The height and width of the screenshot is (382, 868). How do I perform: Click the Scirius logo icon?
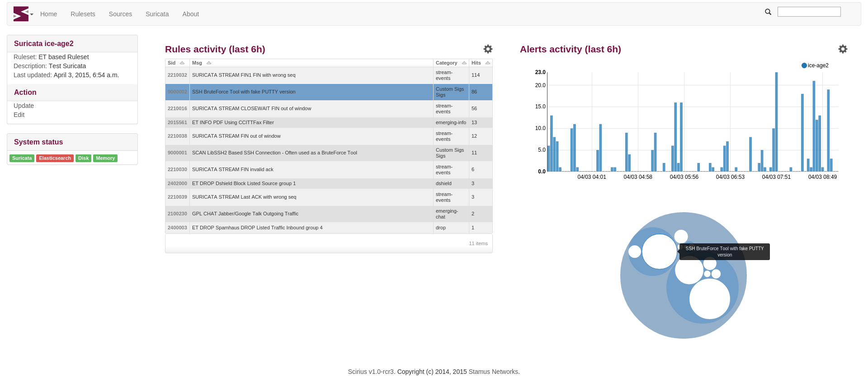tap(21, 14)
